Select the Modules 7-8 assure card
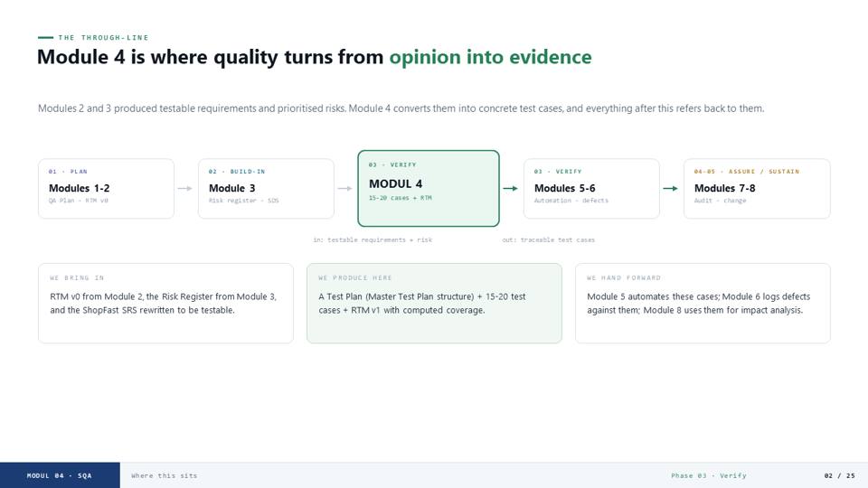This screenshot has width=868, height=488. pos(758,189)
